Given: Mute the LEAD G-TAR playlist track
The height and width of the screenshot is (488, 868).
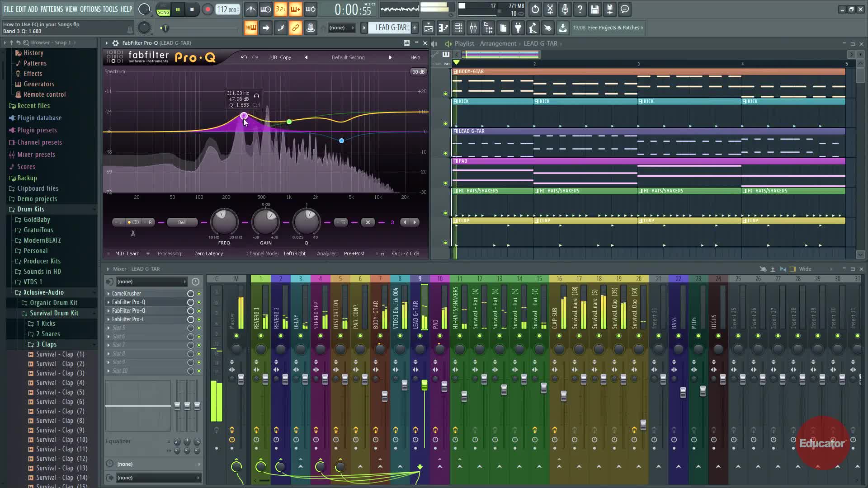Looking at the screenshot, I should pos(445,153).
